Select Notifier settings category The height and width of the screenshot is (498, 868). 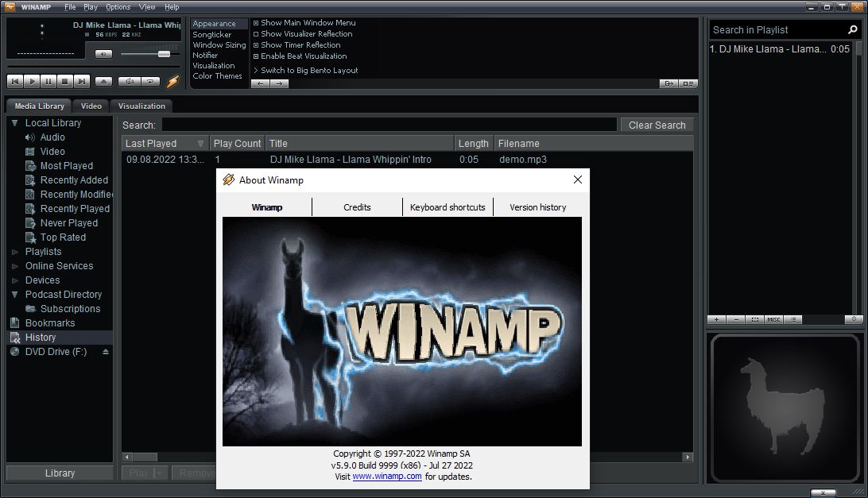pos(205,56)
